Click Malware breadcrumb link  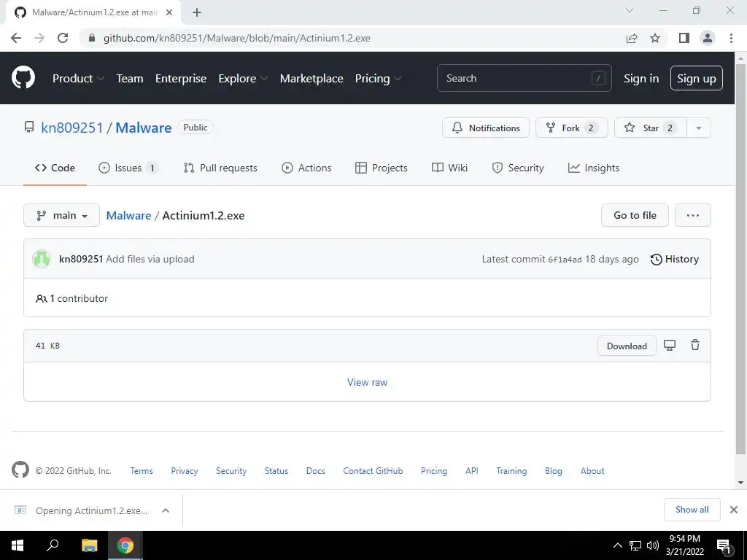click(x=128, y=215)
